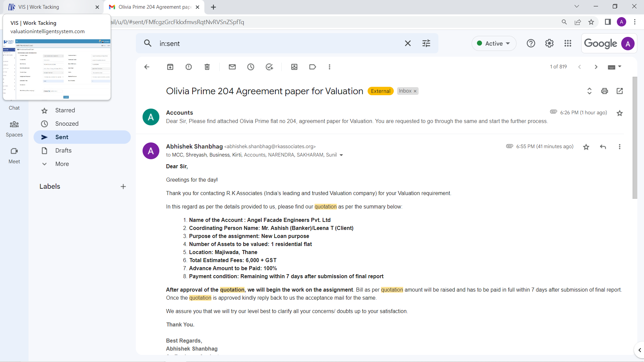
Task: Clear the in:sent search query
Action: 408,43
